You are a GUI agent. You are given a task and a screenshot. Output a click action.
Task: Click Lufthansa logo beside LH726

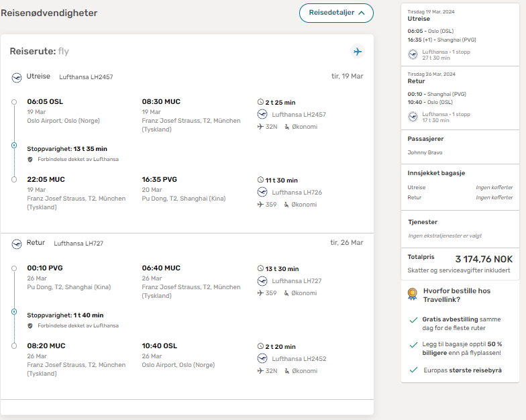(262, 192)
